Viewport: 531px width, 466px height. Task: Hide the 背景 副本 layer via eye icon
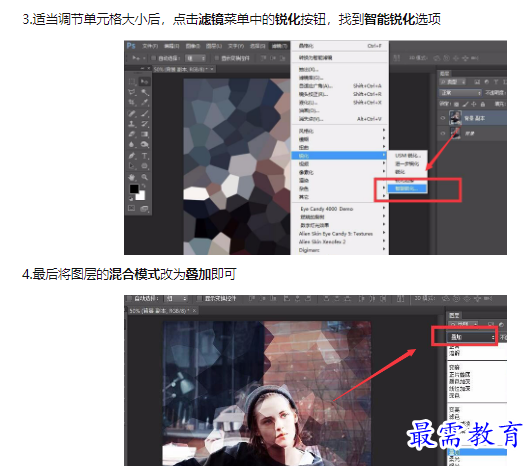pos(443,118)
